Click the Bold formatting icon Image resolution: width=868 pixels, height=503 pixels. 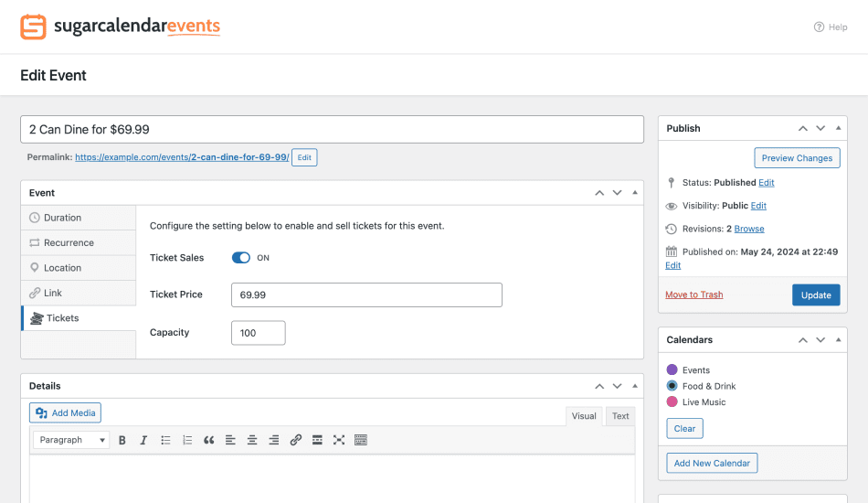point(122,440)
